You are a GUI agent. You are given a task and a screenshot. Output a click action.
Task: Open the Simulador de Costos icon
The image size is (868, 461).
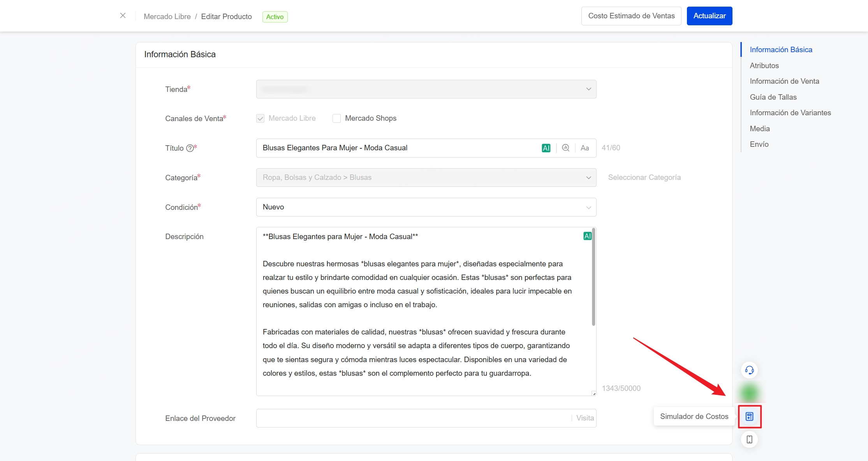(x=749, y=417)
